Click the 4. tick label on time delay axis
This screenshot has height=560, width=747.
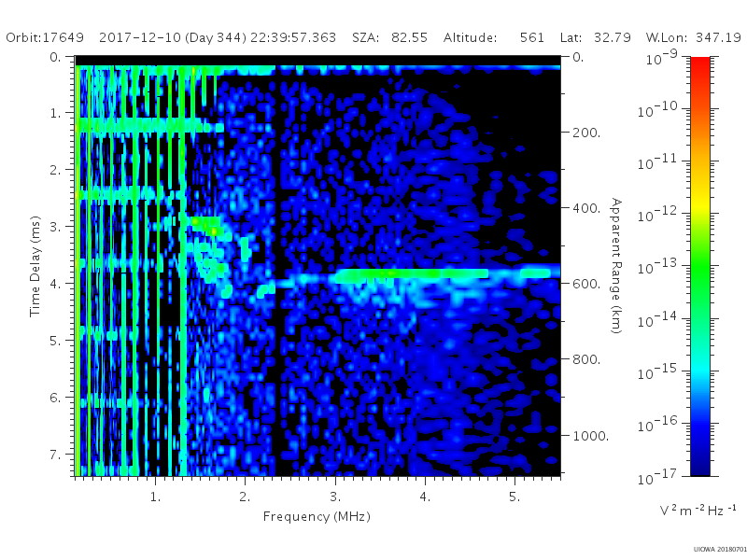point(56,284)
